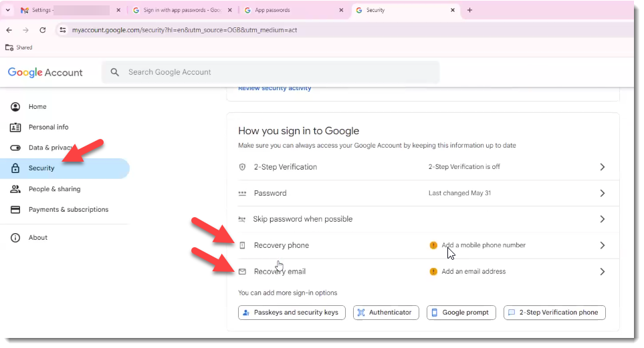The width and height of the screenshot is (644, 348).
Task: Open Payments & subscriptions in the sidebar
Action: (64, 210)
